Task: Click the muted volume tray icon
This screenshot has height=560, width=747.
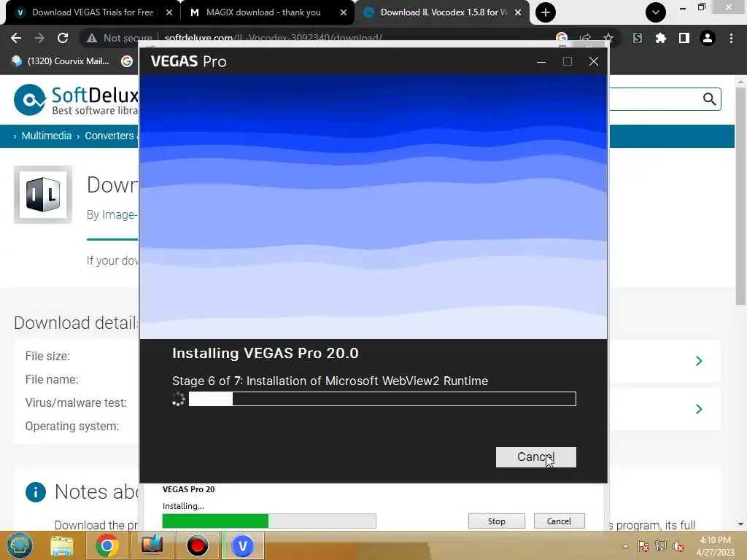Action: coord(678,546)
